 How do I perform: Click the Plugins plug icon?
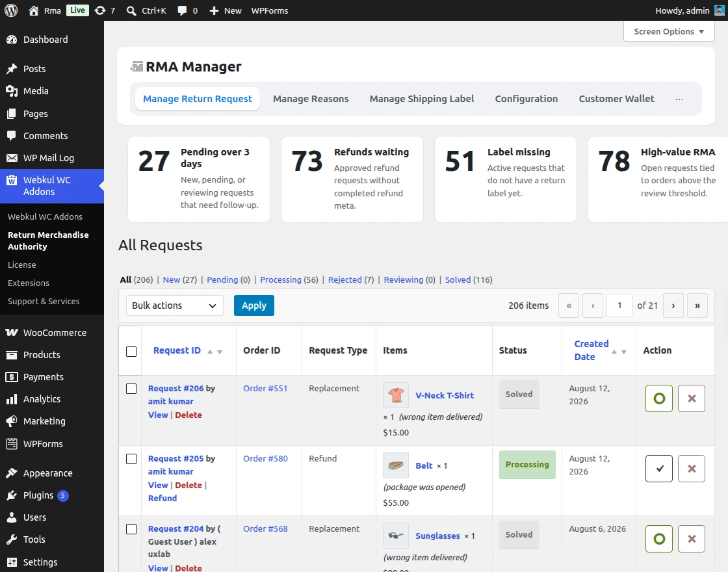[x=12, y=495]
